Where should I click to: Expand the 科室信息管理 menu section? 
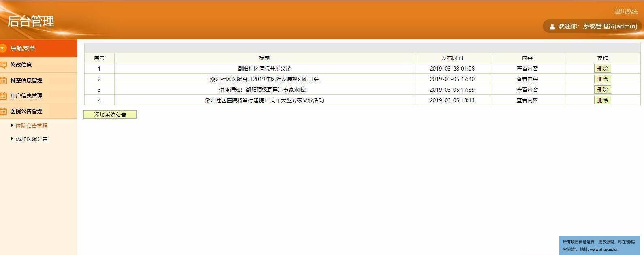click(26, 80)
